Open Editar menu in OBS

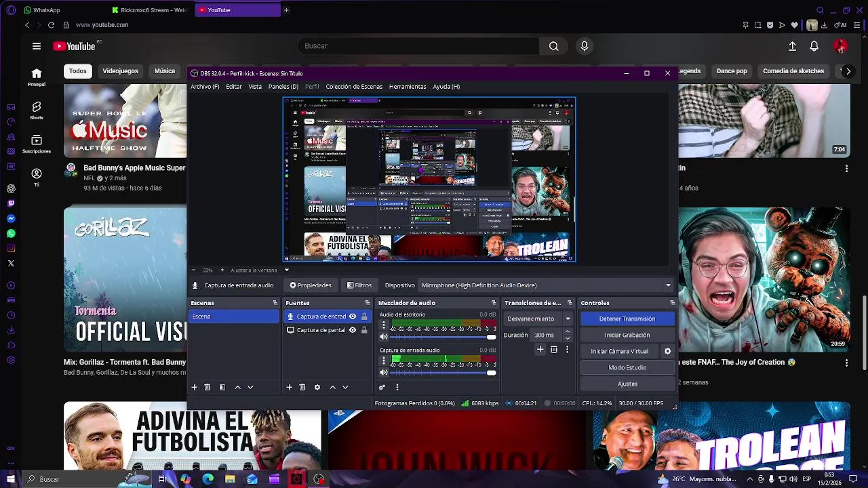[234, 87]
